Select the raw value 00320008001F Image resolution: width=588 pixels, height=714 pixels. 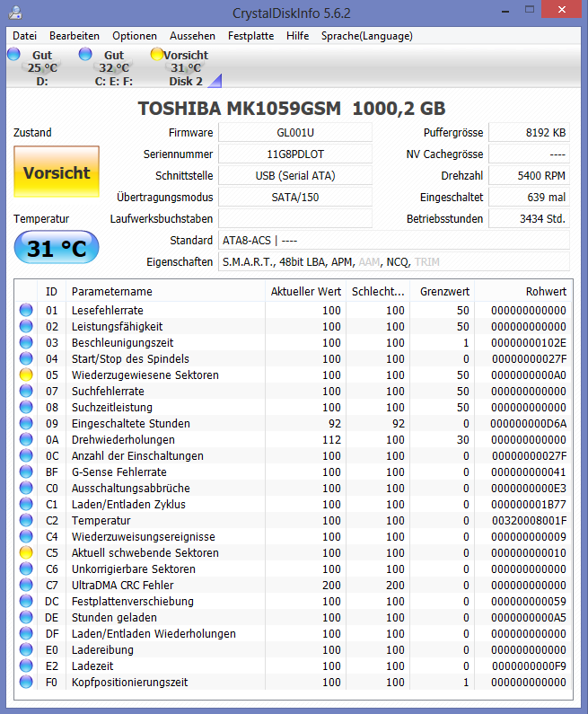[529, 521]
